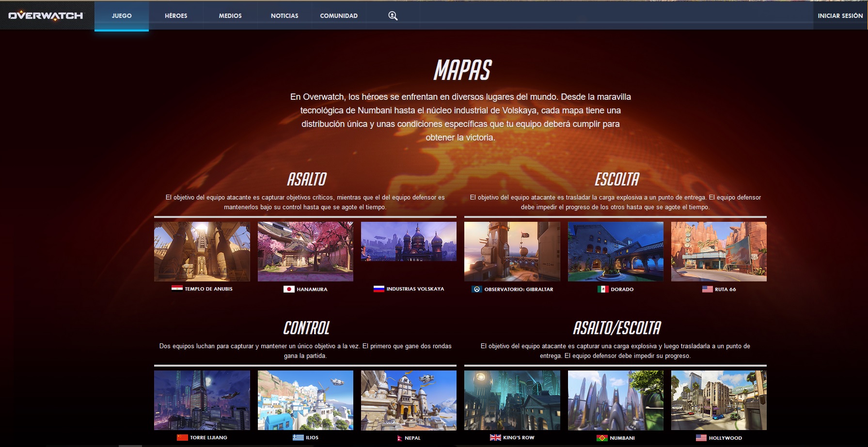Open the search magnifier icon

click(x=393, y=15)
